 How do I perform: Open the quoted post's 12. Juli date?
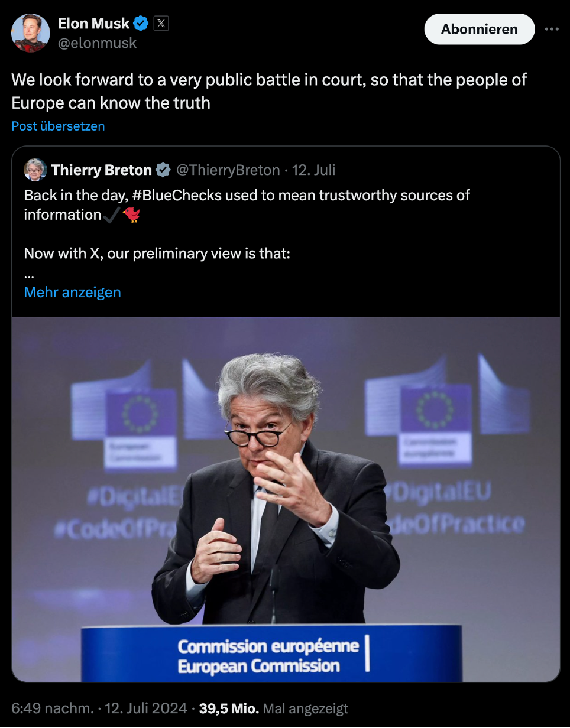[313, 170]
